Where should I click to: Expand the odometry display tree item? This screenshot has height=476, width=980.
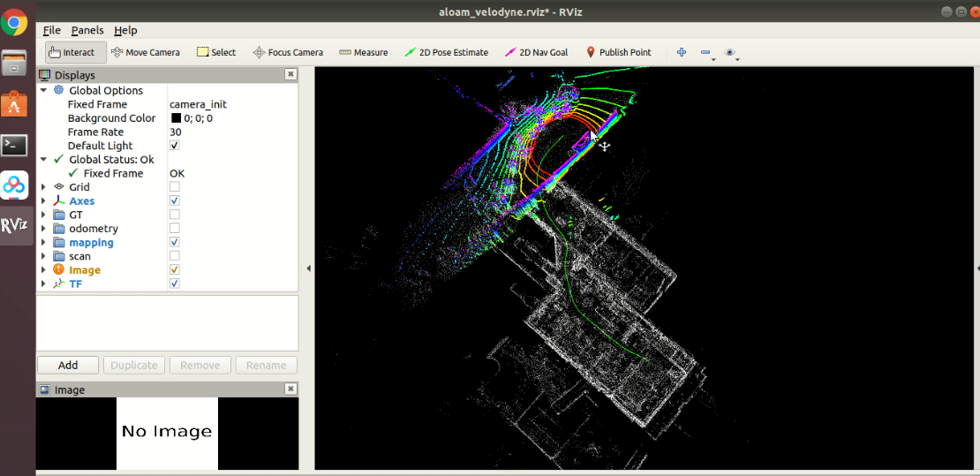(x=44, y=229)
